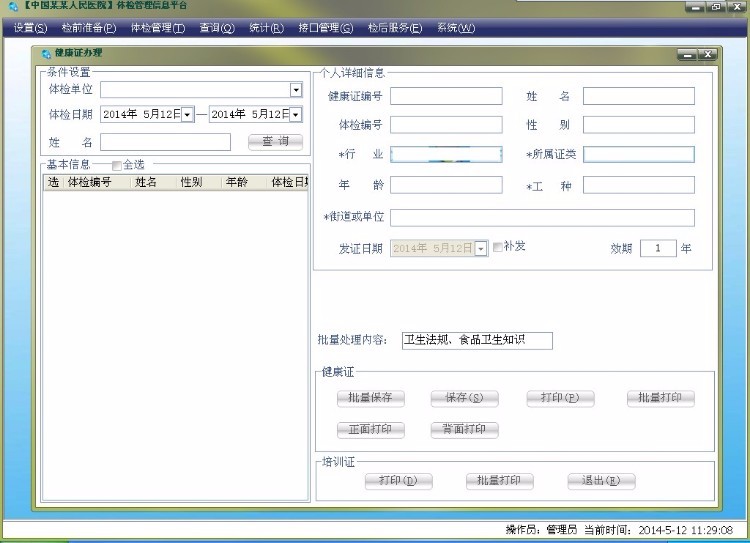This screenshot has height=543, width=750.
Task: Close the 健康证办理 inner window
Action: (707, 55)
